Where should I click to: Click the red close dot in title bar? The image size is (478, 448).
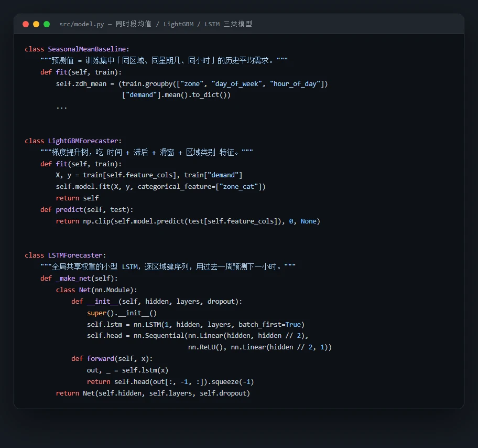(x=26, y=24)
